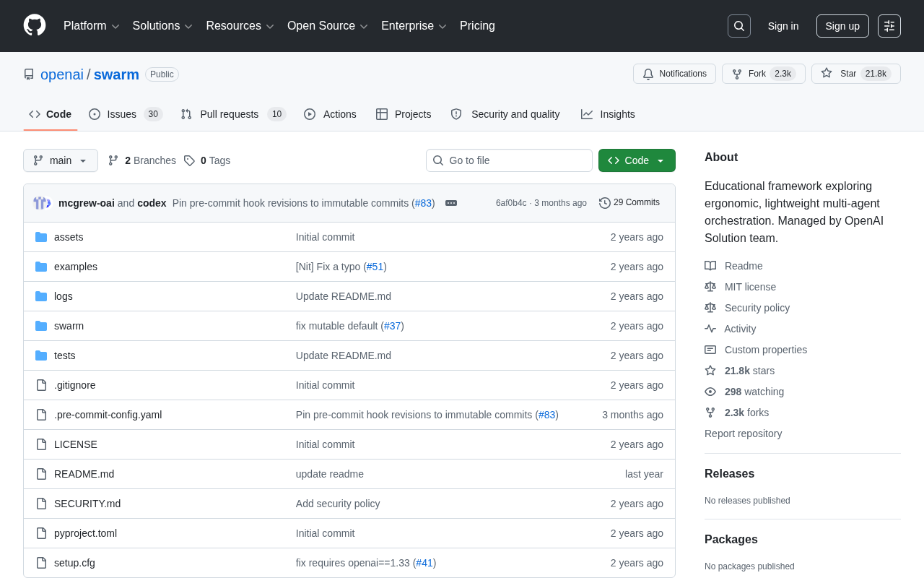Screen dimensions: 924x578
Task: Switch to the Security and quality tab
Action: coord(505,114)
